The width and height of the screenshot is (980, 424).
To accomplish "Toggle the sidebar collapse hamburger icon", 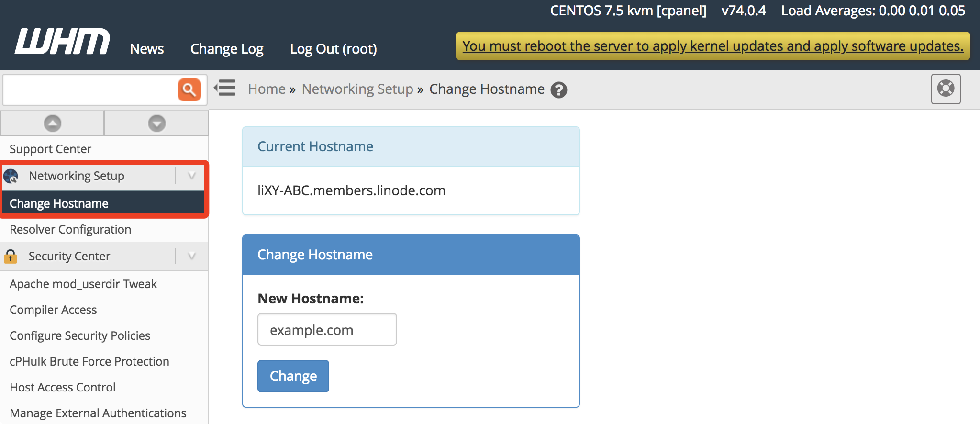I will pyautogui.click(x=225, y=88).
